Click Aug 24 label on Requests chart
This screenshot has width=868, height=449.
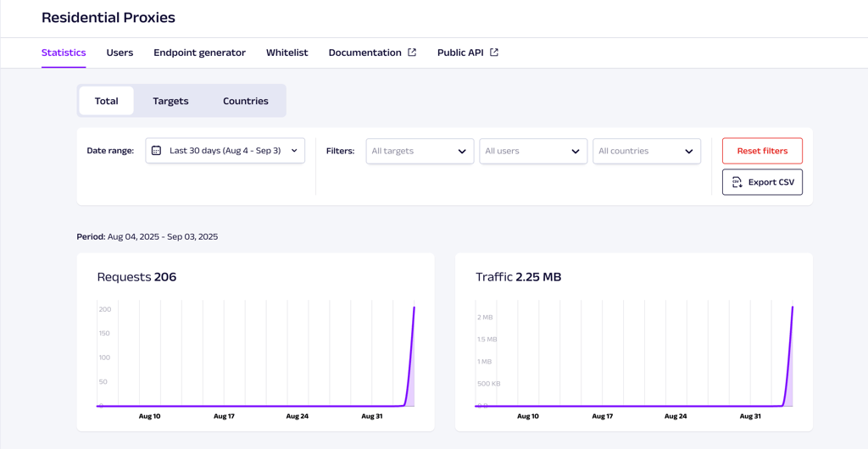[x=298, y=416]
